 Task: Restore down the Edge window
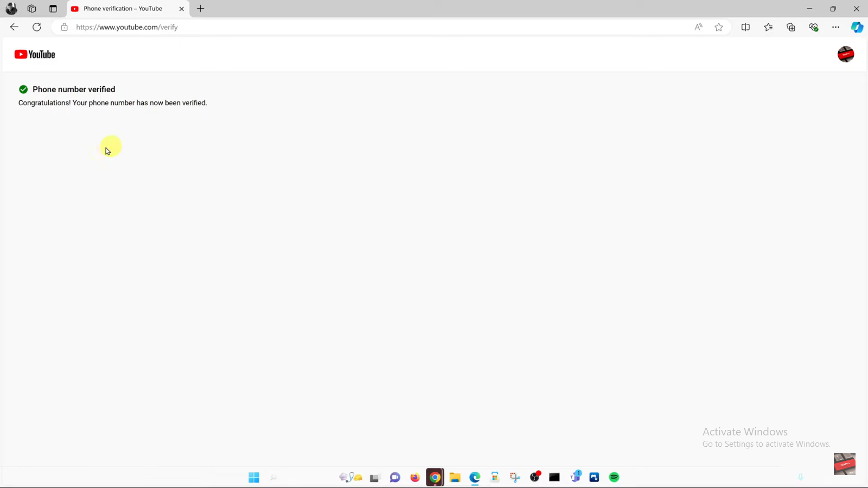[833, 9]
